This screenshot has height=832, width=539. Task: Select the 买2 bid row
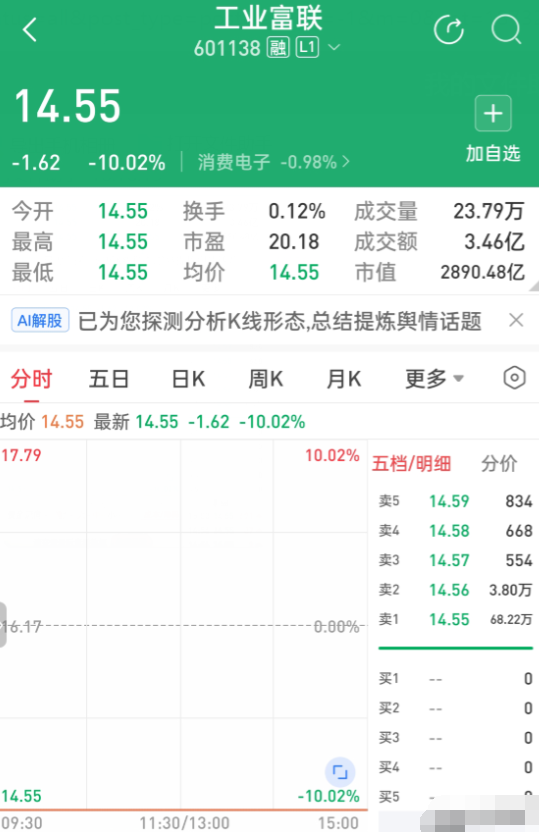pyautogui.click(x=455, y=708)
